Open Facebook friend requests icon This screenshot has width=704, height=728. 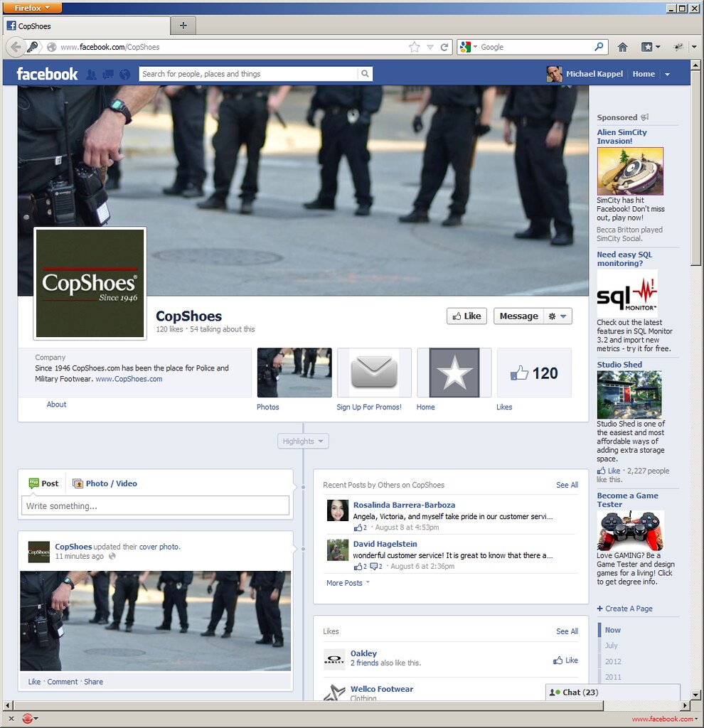click(92, 74)
